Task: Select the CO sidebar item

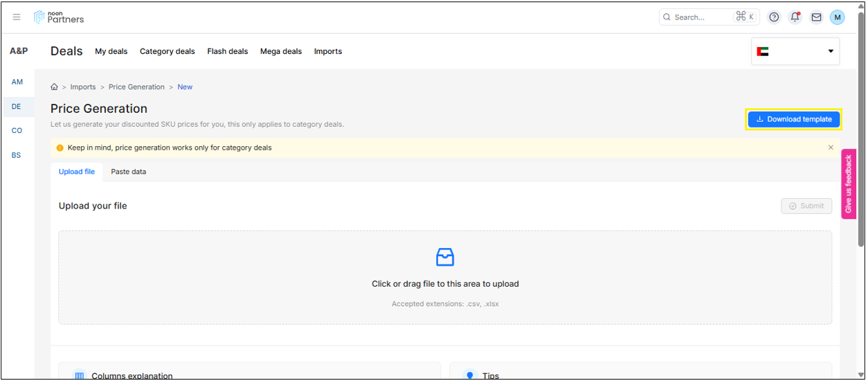Action: tap(17, 131)
